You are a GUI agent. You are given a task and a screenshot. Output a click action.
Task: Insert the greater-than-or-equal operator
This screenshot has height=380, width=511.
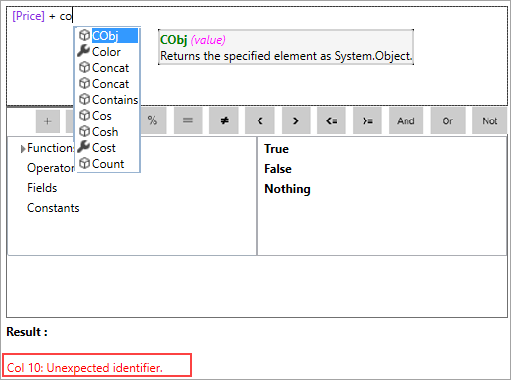pyautogui.click(x=367, y=121)
